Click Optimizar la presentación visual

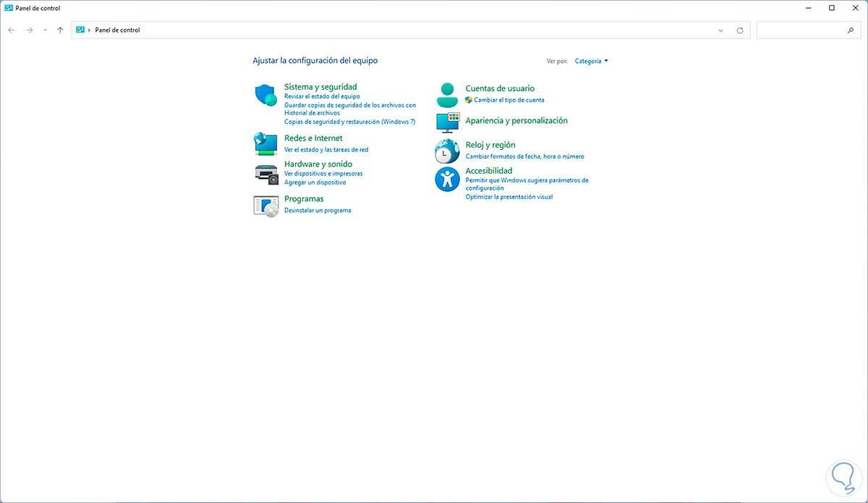tap(509, 197)
